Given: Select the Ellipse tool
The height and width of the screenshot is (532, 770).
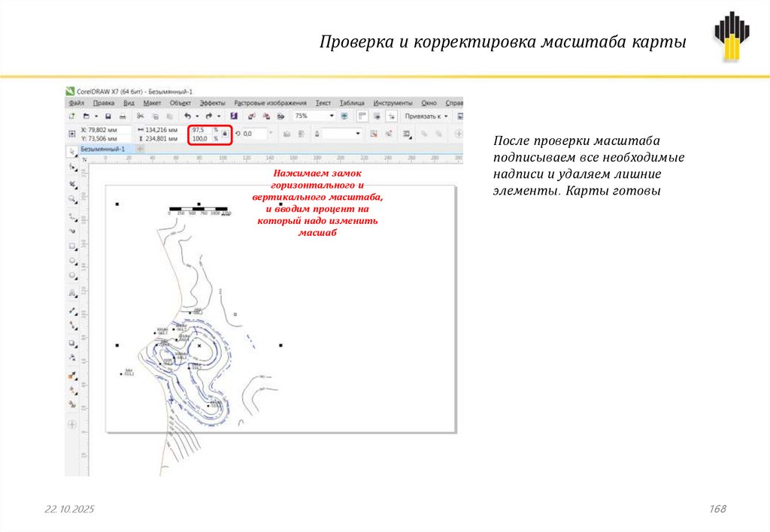Looking at the screenshot, I should coord(72,261).
